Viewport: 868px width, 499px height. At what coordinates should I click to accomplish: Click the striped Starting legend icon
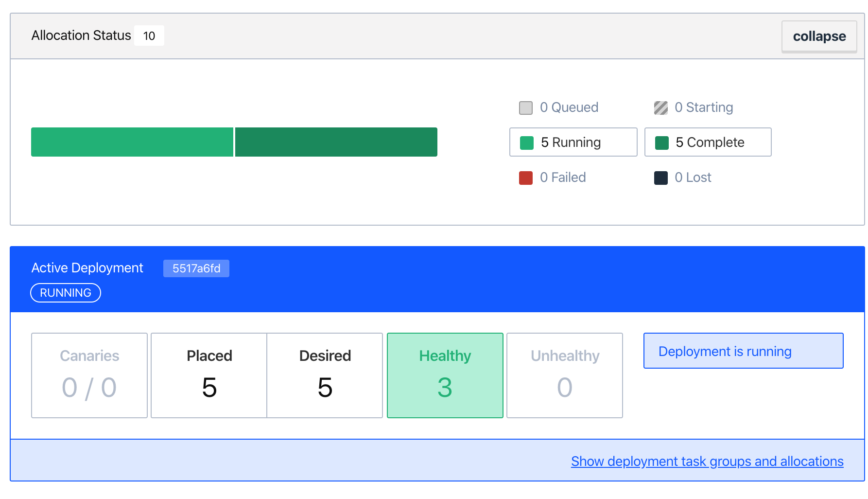tap(661, 108)
